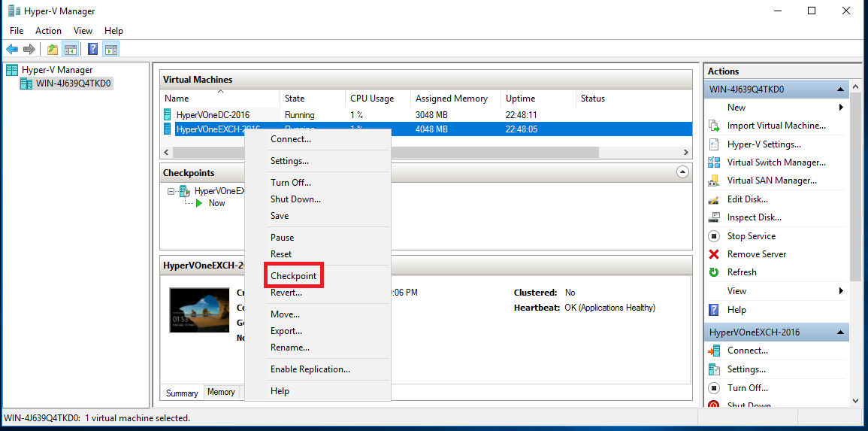Open Help via the toolbar question mark icon

click(x=93, y=50)
